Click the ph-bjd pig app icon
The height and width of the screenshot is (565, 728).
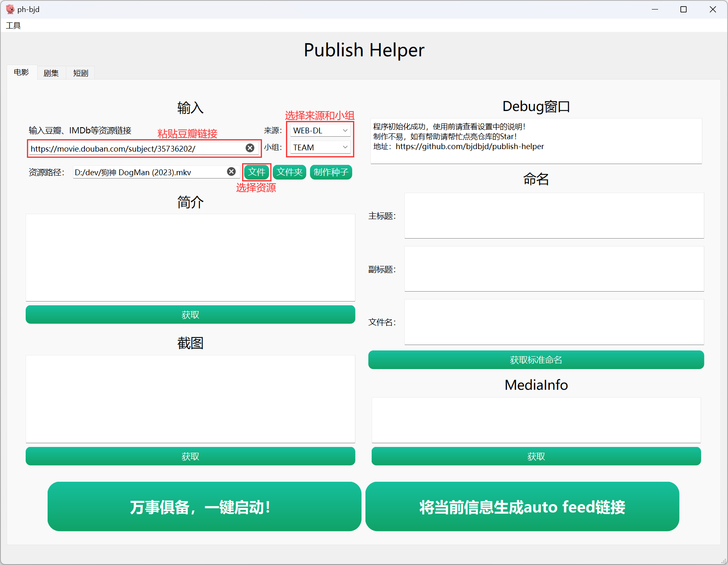coord(10,9)
